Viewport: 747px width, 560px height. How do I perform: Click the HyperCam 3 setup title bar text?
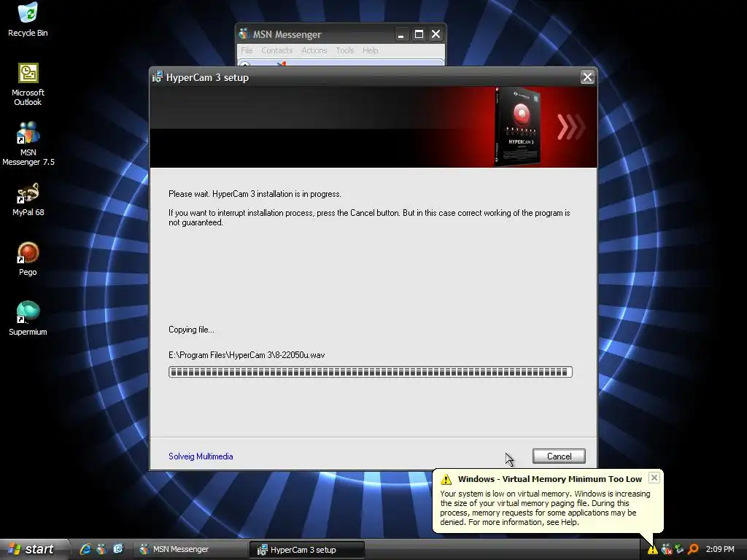207,77
